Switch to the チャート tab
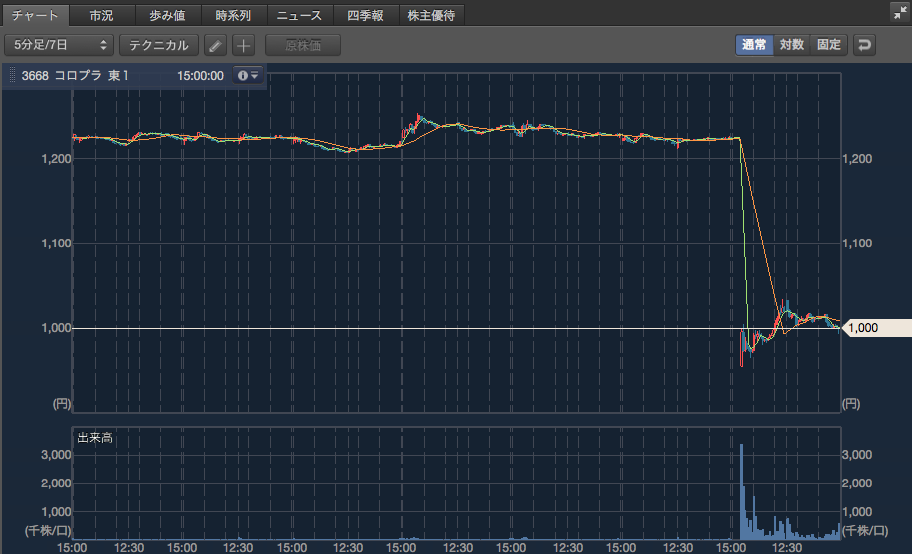This screenshot has height=554, width=912. 35,15
